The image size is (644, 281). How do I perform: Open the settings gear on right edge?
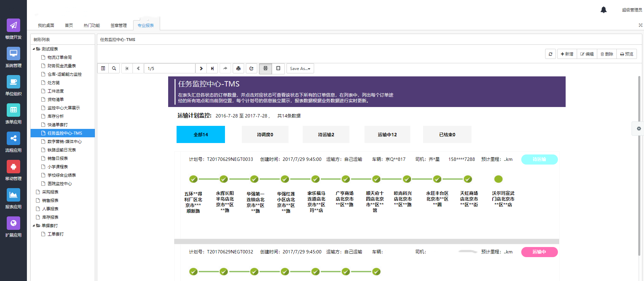tap(639, 129)
